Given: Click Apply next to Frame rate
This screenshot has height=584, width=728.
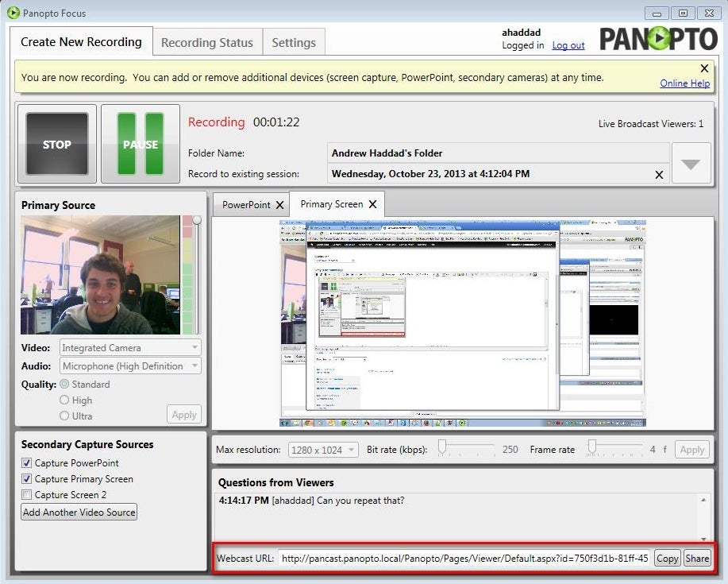Looking at the screenshot, I should coord(691,450).
